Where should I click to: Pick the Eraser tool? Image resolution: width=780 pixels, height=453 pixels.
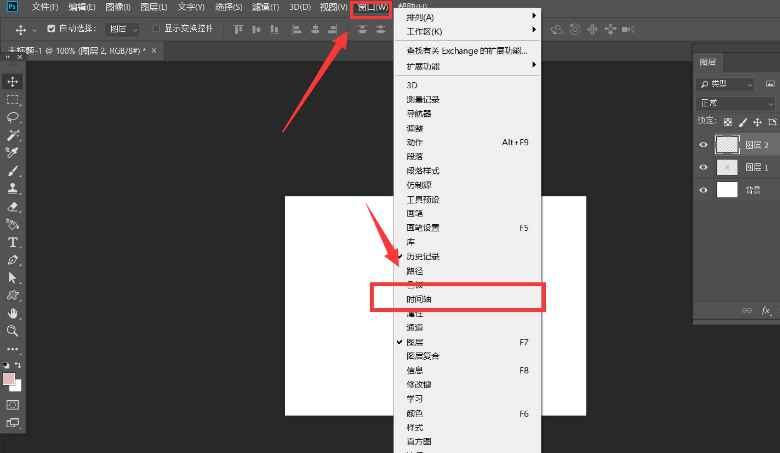pos(13,207)
